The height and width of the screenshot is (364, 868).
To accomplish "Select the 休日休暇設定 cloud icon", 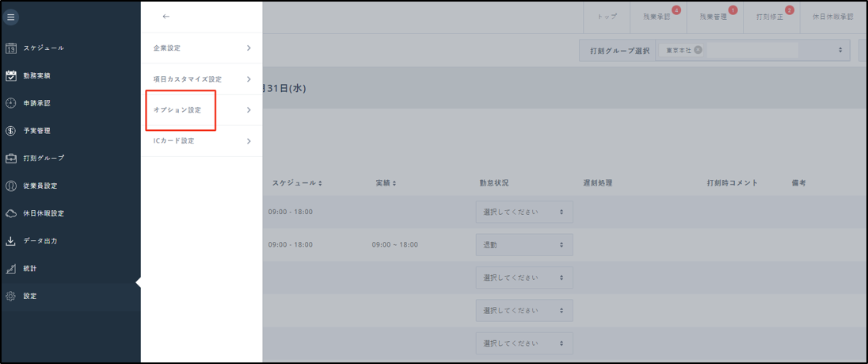I will (11, 213).
